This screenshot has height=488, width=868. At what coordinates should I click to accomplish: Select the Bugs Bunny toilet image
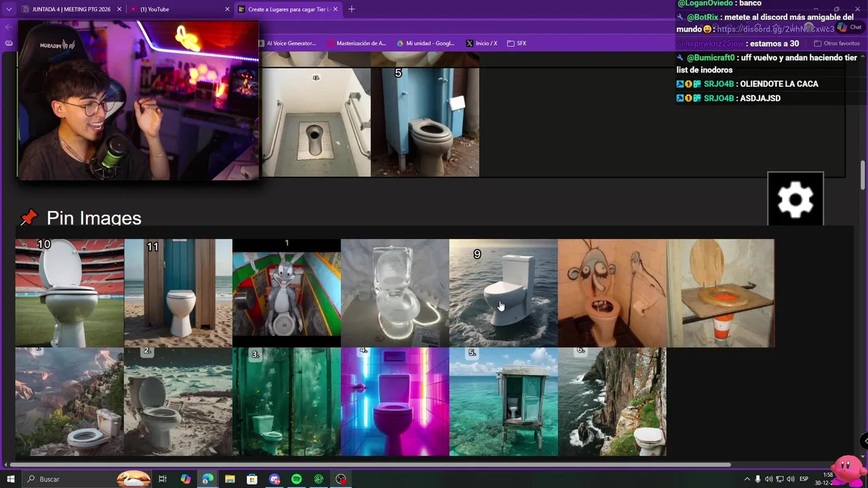coord(287,293)
